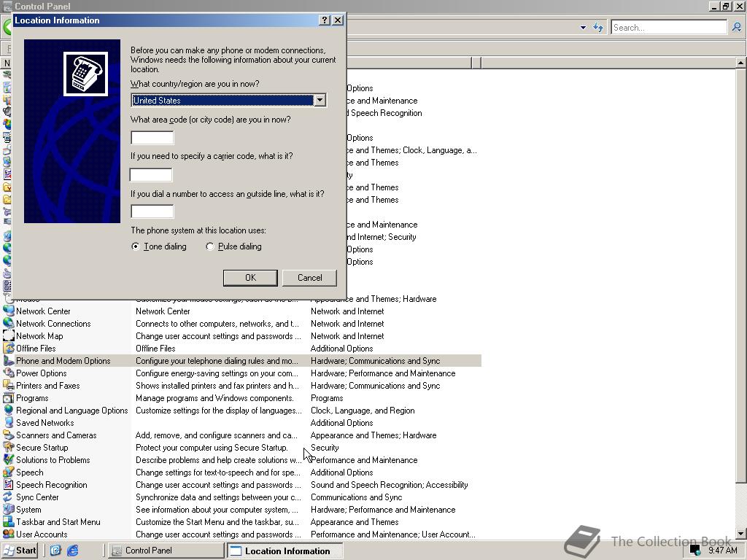The height and width of the screenshot is (560, 747).
Task: Click the Scanners and Cameras icon
Action: tap(8, 435)
